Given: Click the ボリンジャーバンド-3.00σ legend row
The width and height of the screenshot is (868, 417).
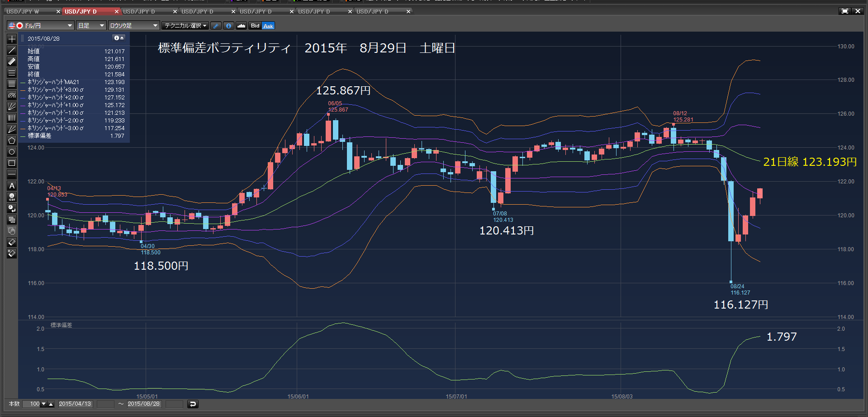Looking at the screenshot, I should (72, 128).
